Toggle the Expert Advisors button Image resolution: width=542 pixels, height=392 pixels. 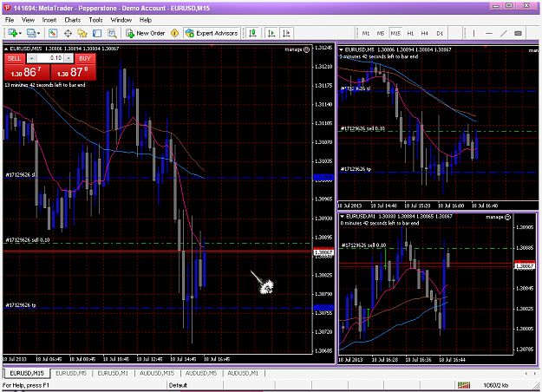coord(212,33)
